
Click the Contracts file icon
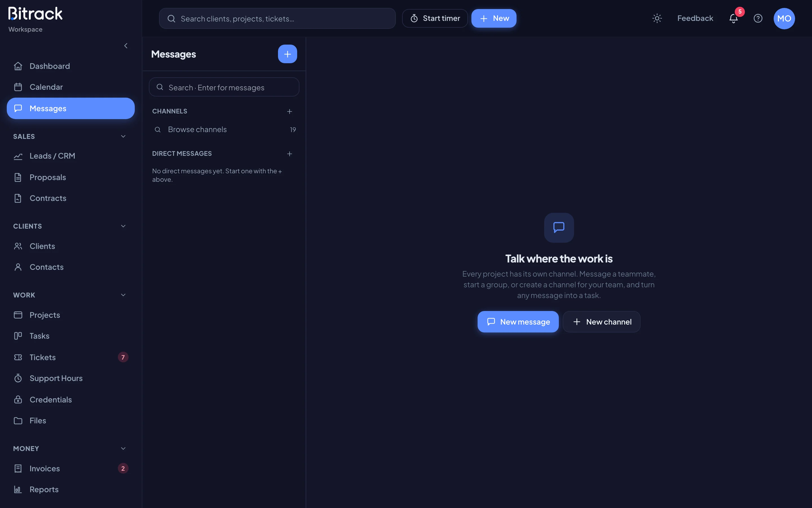18,198
